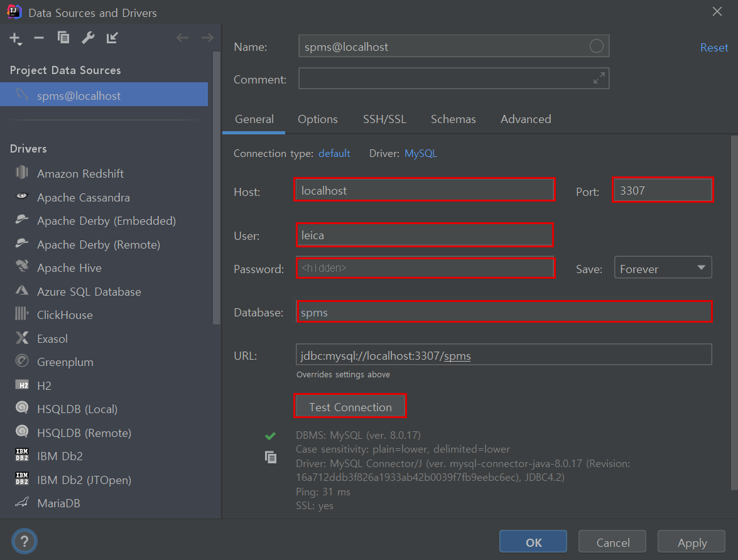Click the Make Global arrow icon

112,38
